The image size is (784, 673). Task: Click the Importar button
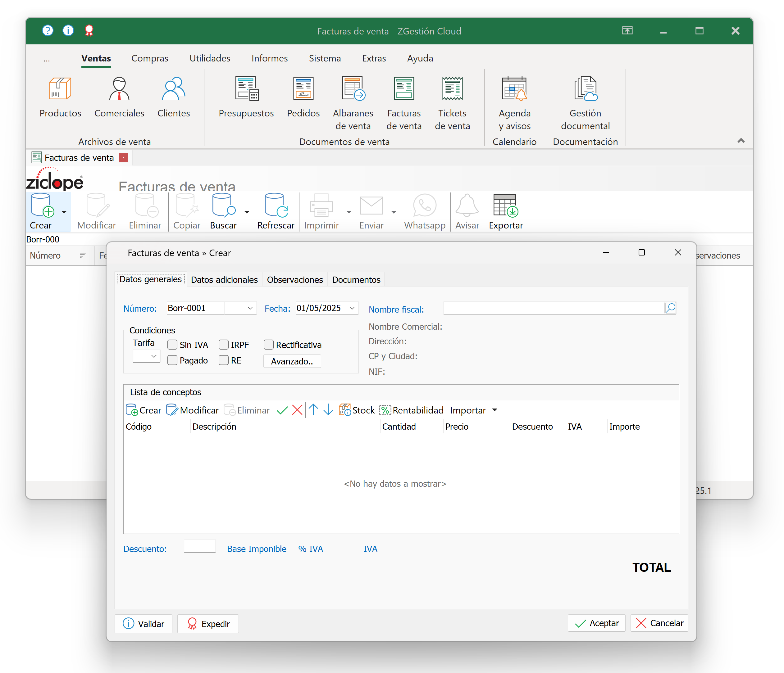(x=468, y=410)
